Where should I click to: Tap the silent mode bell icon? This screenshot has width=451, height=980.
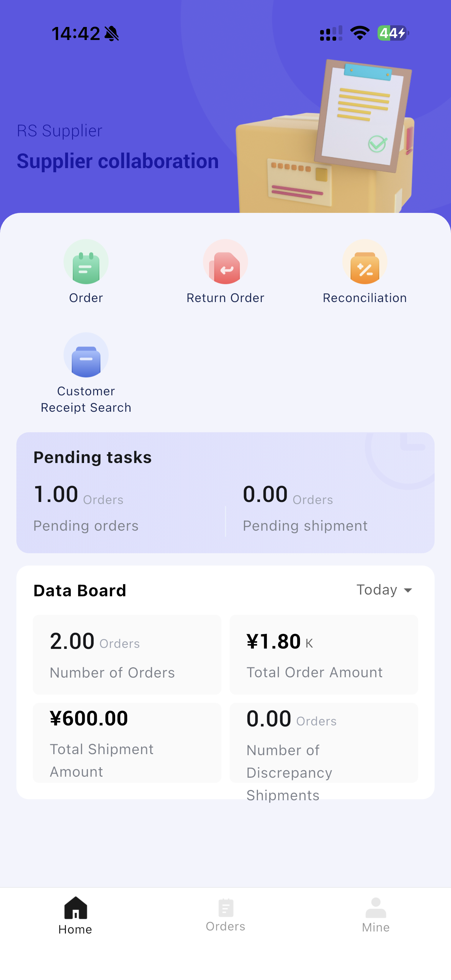(112, 33)
